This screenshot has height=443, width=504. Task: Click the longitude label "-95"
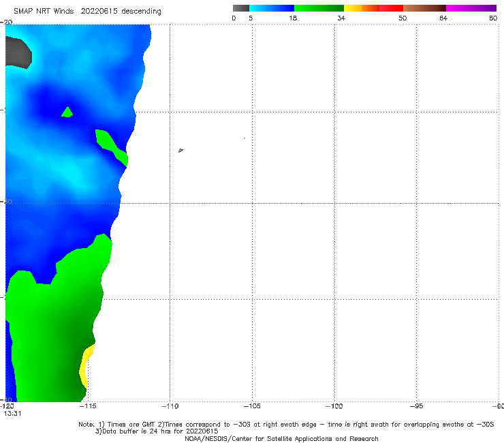pyautogui.click(x=416, y=406)
